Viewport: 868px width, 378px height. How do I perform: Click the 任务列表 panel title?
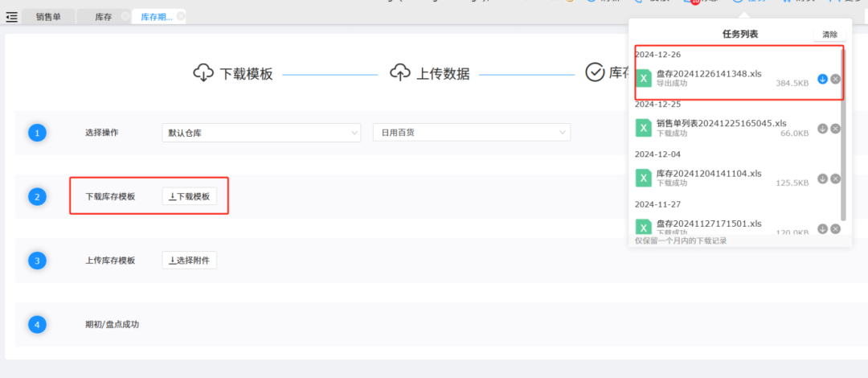click(x=740, y=35)
